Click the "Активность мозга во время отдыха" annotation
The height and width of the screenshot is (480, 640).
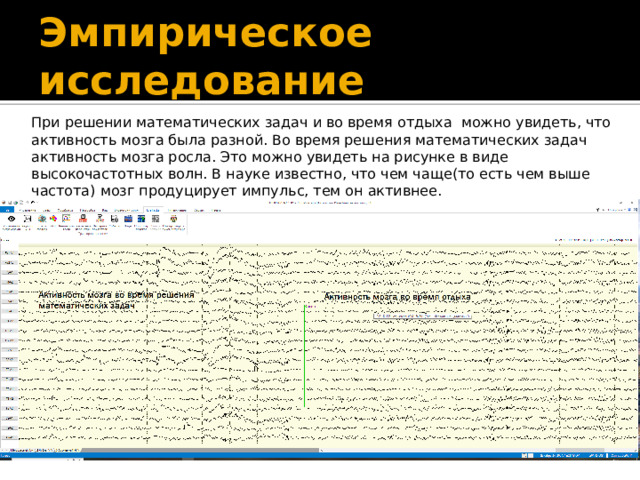coord(397,297)
